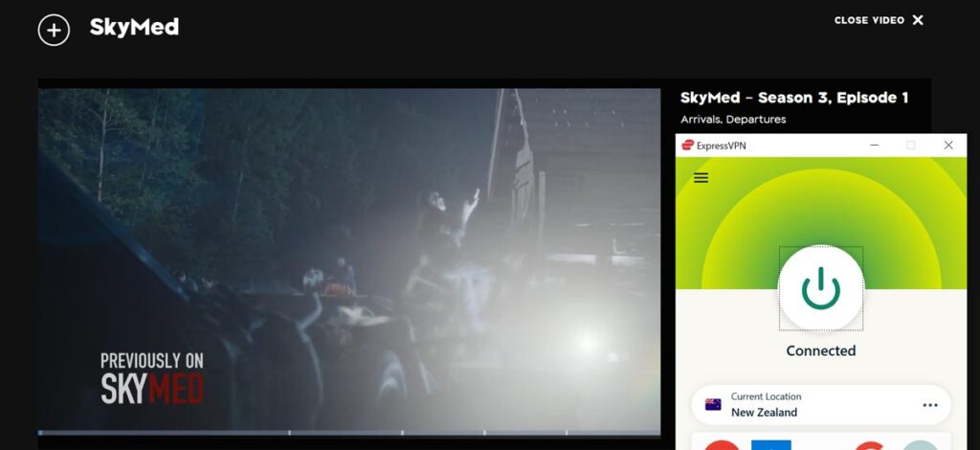This screenshot has height=450, width=980.
Task: Click 'SkyMed – Season 3, Episode 1' title
Action: point(793,98)
